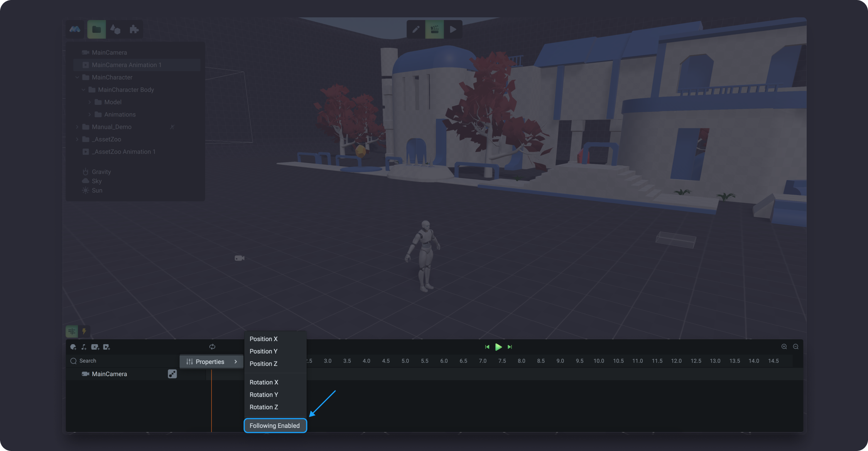Toggle Manual_Demo hidden visibility icon
This screenshot has width=868, height=451.
[x=172, y=127]
